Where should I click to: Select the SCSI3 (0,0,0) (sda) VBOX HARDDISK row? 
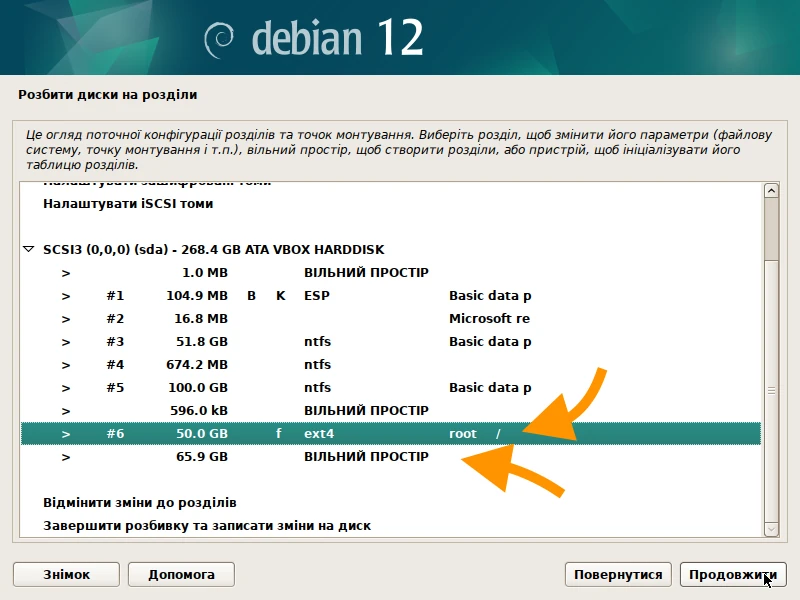click(391, 249)
